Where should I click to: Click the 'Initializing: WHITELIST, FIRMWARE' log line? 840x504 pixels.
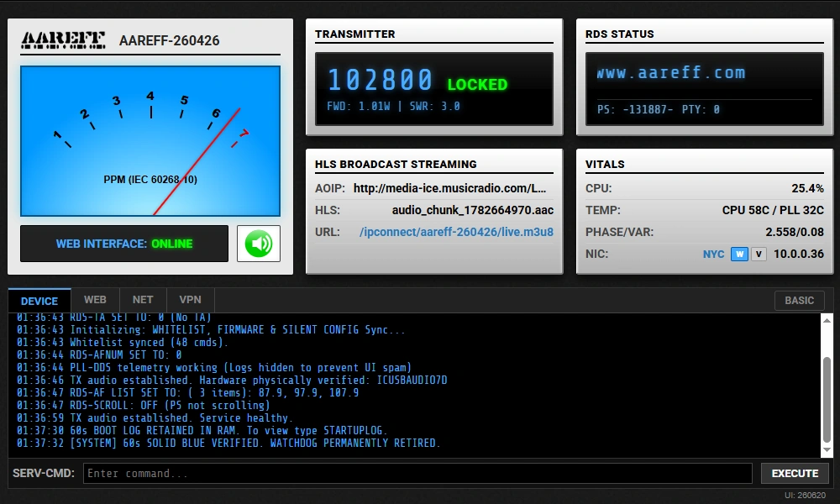pyautogui.click(x=211, y=330)
